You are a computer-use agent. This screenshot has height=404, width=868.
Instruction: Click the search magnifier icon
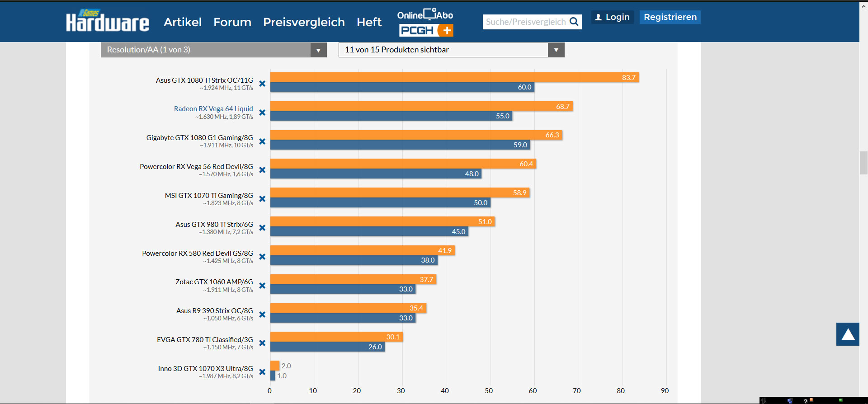point(574,22)
